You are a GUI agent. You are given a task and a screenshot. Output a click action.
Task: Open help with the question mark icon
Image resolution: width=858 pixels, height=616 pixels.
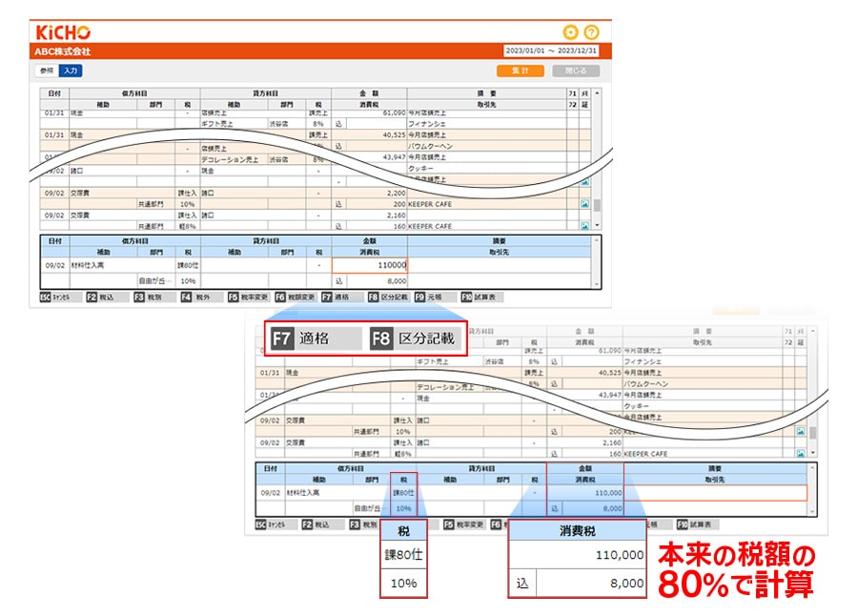592,31
